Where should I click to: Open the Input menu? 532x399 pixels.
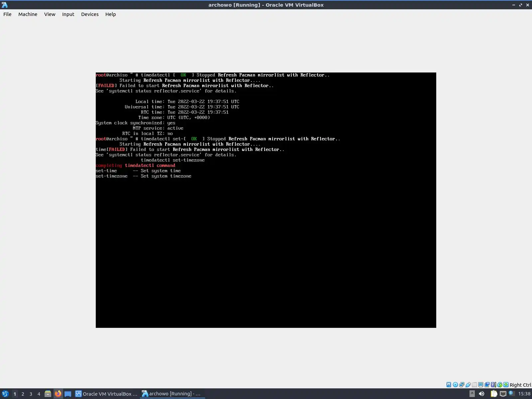pyautogui.click(x=68, y=14)
